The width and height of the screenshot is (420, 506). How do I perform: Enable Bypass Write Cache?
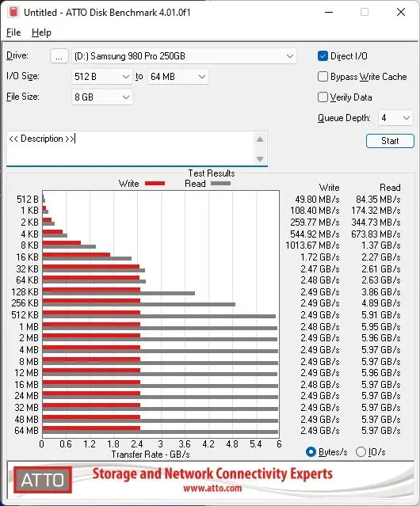[x=323, y=77]
